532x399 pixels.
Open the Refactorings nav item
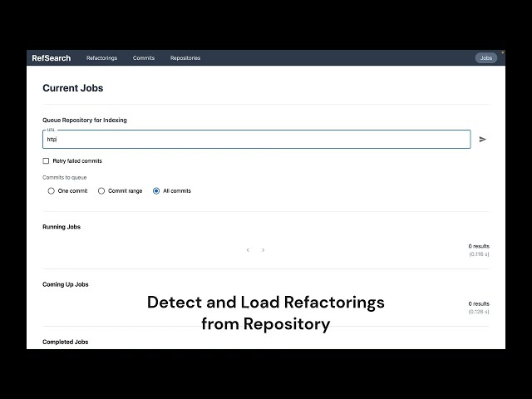(x=101, y=58)
